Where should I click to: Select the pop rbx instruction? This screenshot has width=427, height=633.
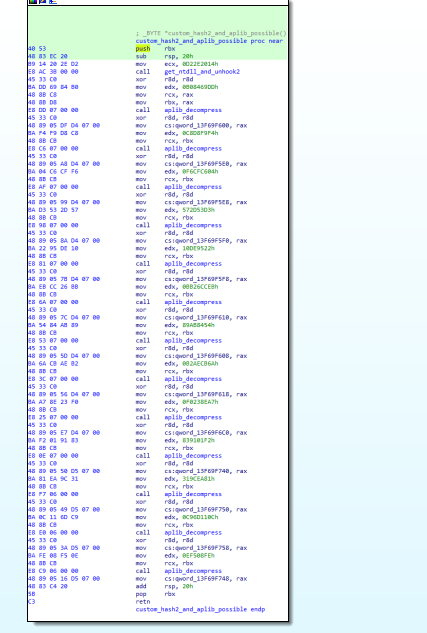(x=155, y=594)
